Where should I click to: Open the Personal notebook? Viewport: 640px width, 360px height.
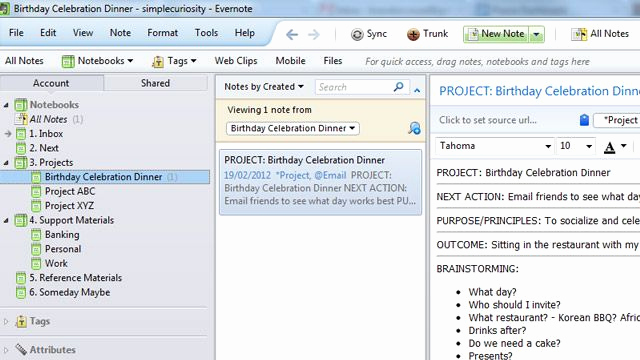click(x=63, y=249)
